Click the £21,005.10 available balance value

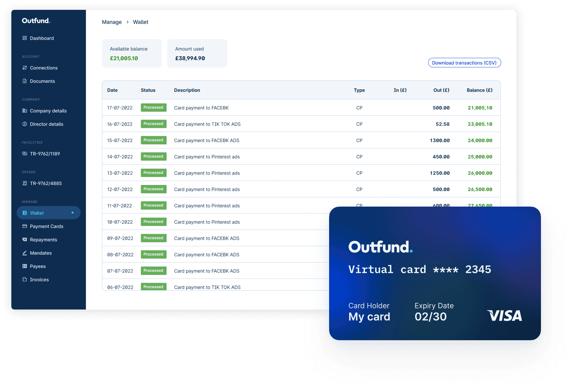124,58
